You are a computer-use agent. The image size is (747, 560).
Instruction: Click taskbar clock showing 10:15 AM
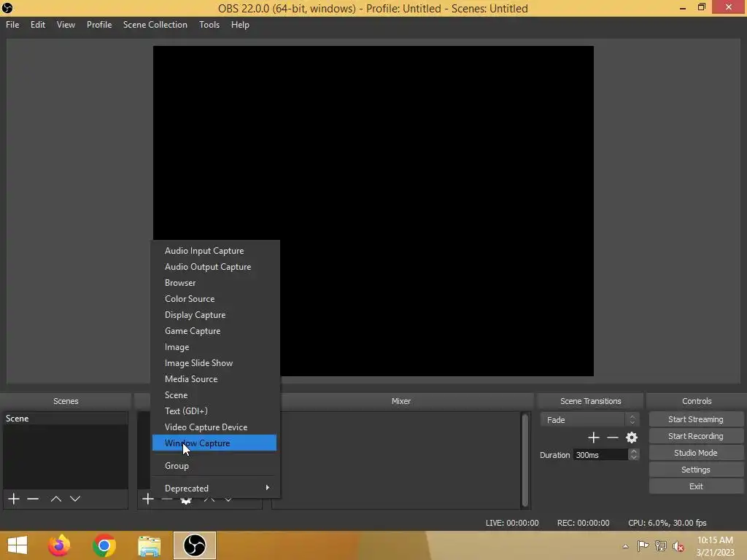click(x=715, y=546)
